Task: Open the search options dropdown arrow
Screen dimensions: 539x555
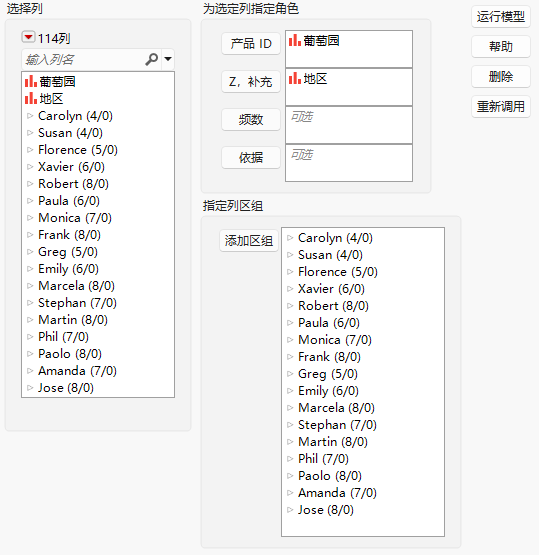Action: click(168, 59)
